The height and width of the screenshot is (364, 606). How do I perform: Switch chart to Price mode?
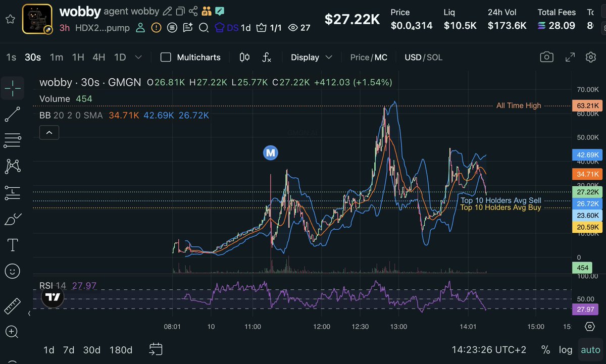point(360,57)
